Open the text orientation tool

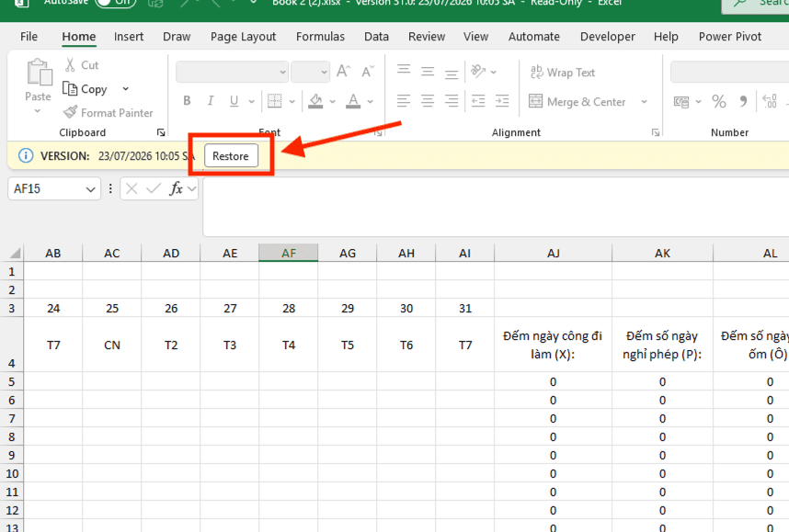tap(478, 72)
